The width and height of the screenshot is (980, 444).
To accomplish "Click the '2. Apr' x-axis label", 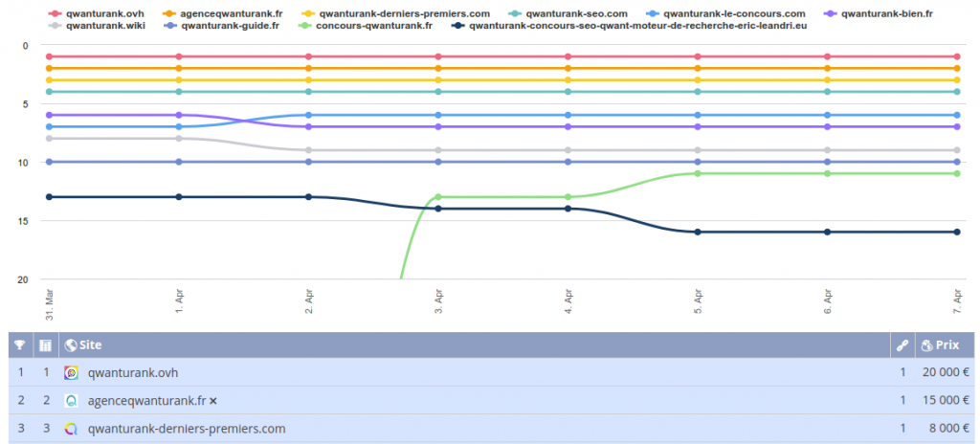I will pyautogui.click(x=309, y=303).
